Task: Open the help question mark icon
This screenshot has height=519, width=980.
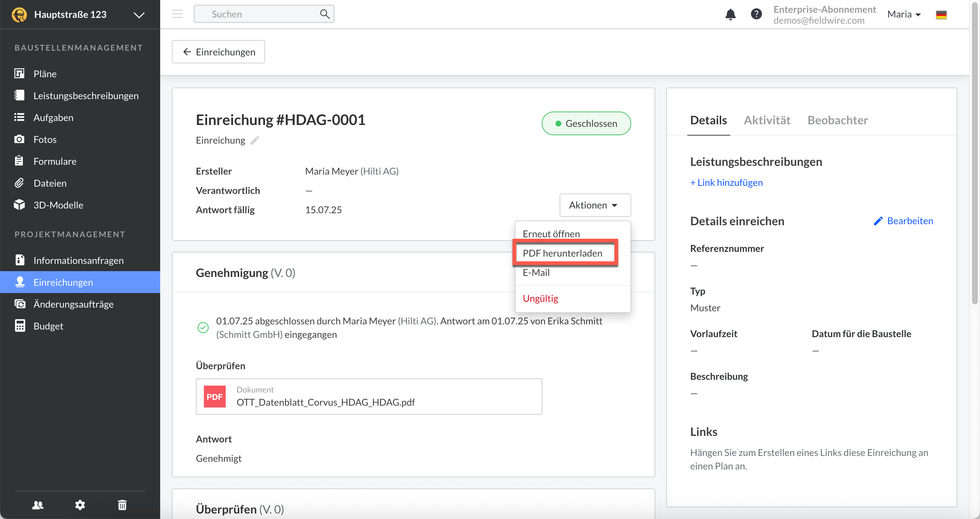Action: pyautogui.click(x=756, y=15)
